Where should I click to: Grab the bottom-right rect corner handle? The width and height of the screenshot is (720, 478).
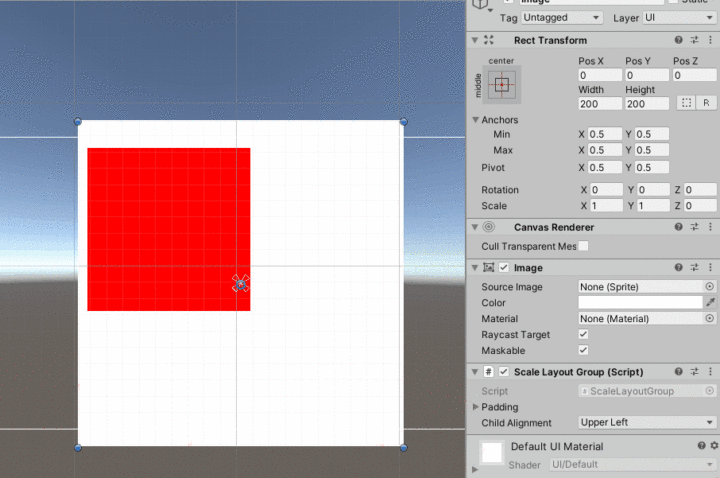[404, 447]
